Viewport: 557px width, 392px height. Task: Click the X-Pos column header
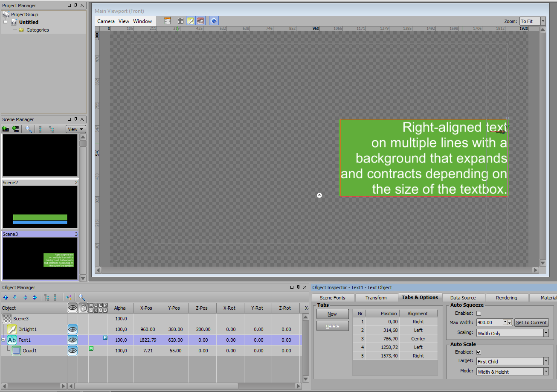pyautogui.click(x=147, y=308)
